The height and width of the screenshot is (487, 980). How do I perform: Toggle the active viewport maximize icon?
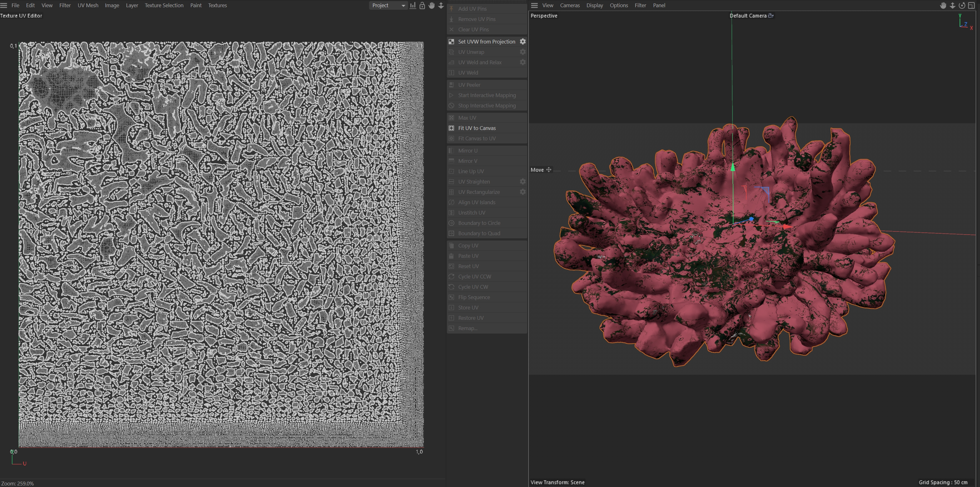pos(971,5)
